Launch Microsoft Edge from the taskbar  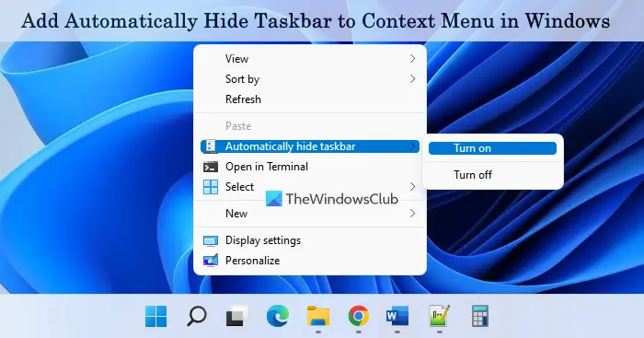coord(278,316)
